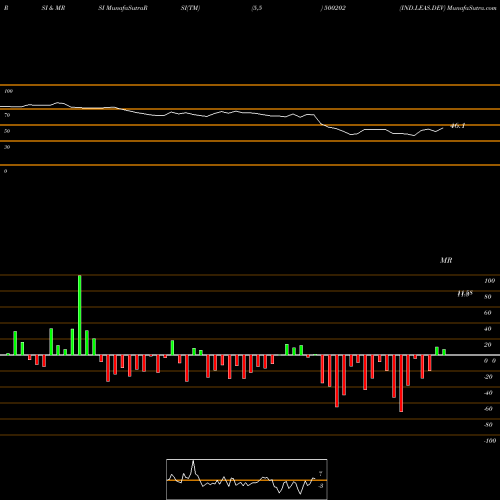Click the SI(TM) header text

click(x=190, y=8)
